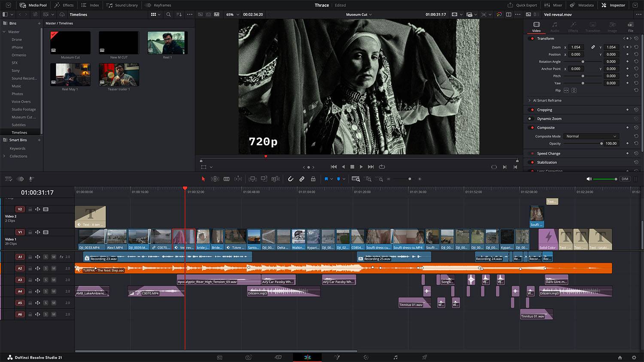Switch to the File tab in Inspector

[x=631, y=27]
